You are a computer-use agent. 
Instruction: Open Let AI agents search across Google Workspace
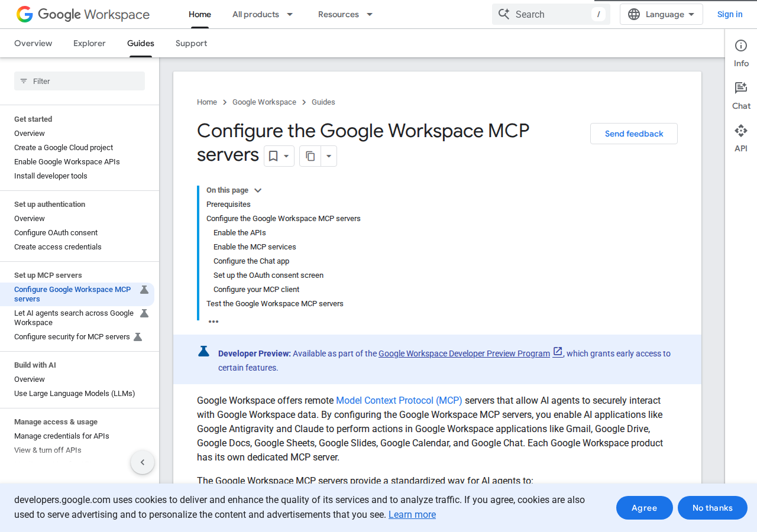click(x=74, y=318)
